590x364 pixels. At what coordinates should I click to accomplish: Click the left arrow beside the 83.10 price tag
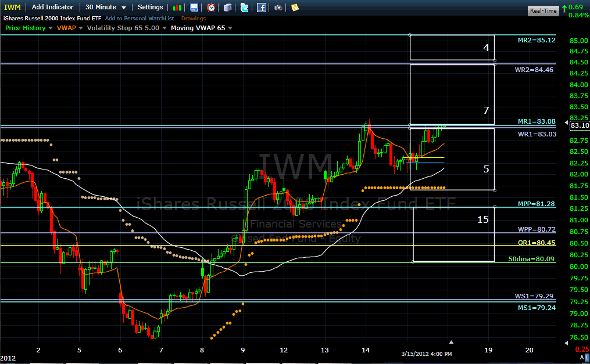pos(566,123)
